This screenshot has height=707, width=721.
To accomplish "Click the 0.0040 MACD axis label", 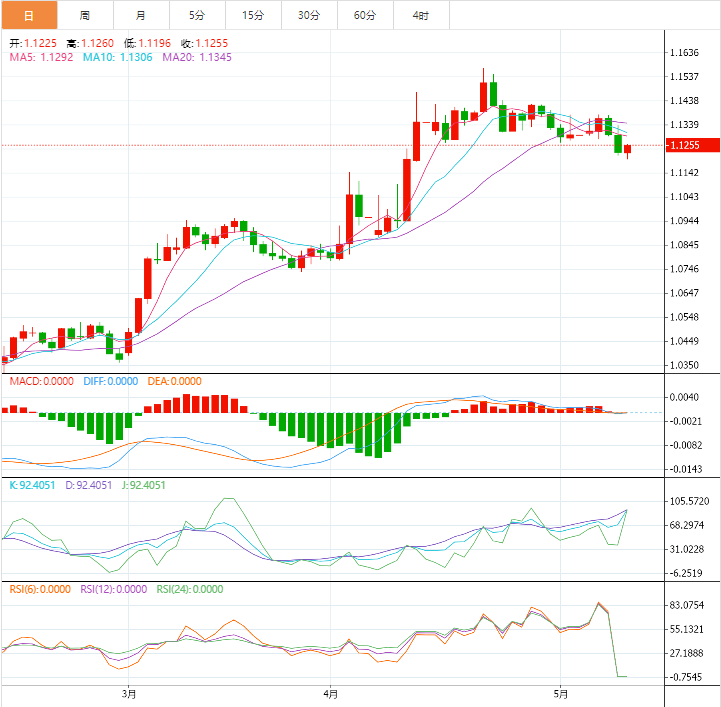I will click(x=684, y=397).
